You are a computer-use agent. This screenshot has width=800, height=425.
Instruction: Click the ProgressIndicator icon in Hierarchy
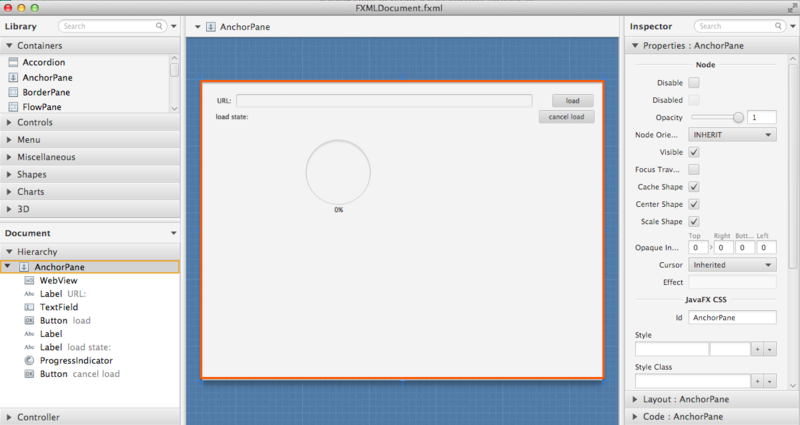point(29,360)
